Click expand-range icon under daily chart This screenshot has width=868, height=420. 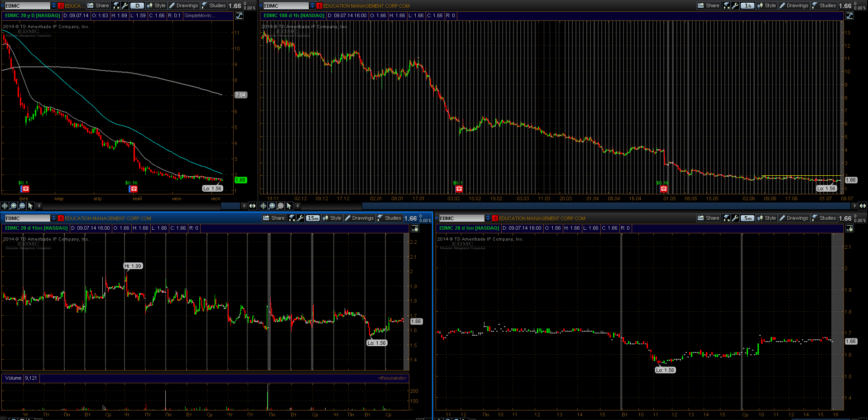point(252,206)
